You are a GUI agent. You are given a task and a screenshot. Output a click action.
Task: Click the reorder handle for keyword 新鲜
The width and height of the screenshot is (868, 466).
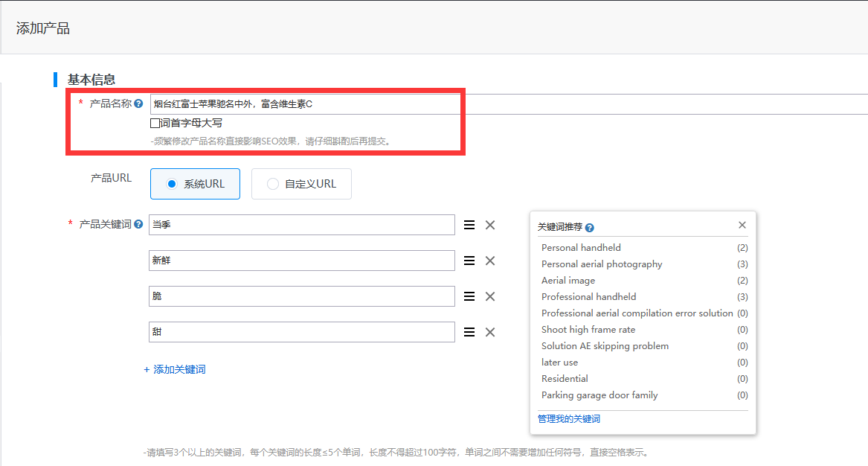469,261
